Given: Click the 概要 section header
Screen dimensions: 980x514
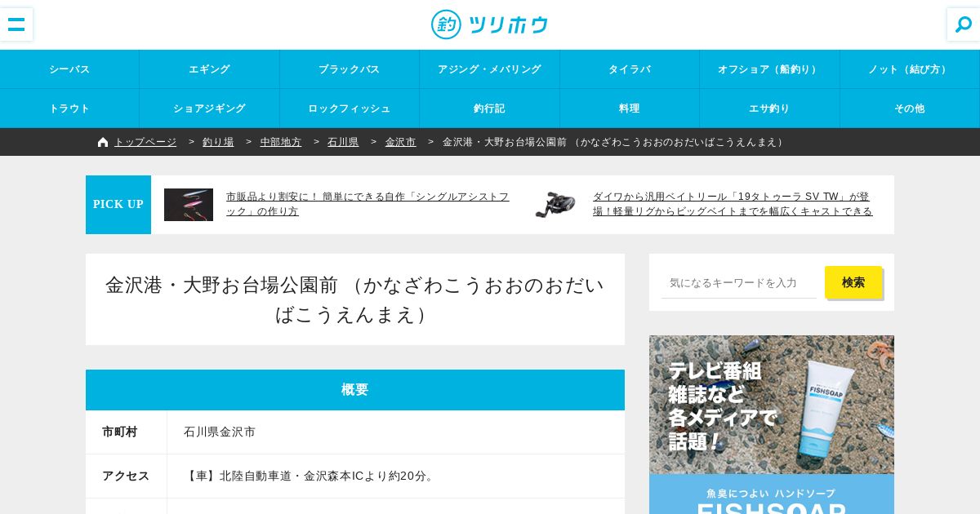Looking at the screenshot, I should coord(355,390).
